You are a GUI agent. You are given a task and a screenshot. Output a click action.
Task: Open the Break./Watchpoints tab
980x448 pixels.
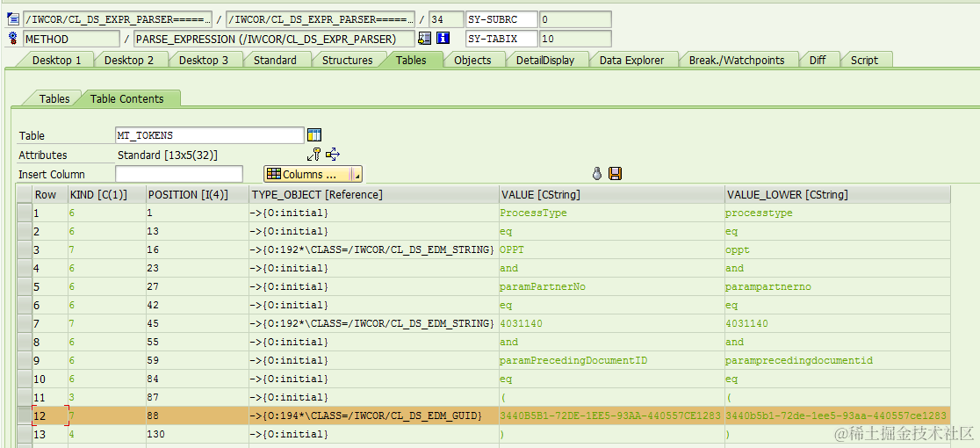pyautogui.click(x=736, y=60)
